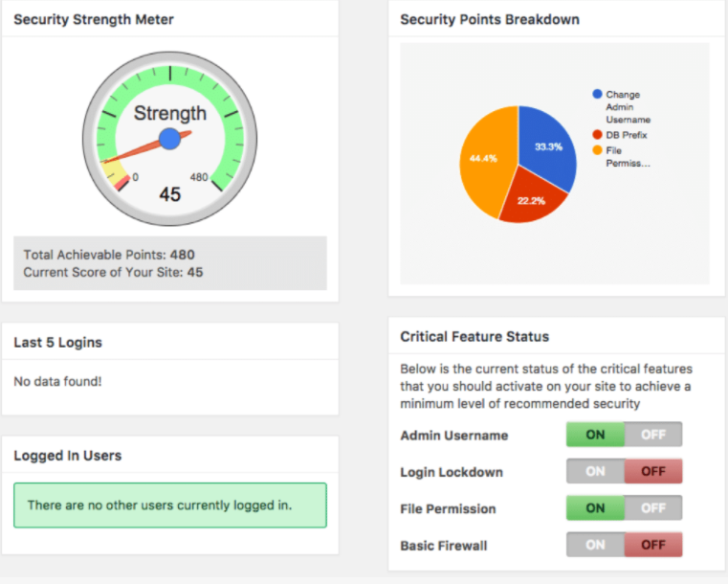Click the red DB Prefix legend dot
The image size is (728, 584).
click(x=598, y=134)
